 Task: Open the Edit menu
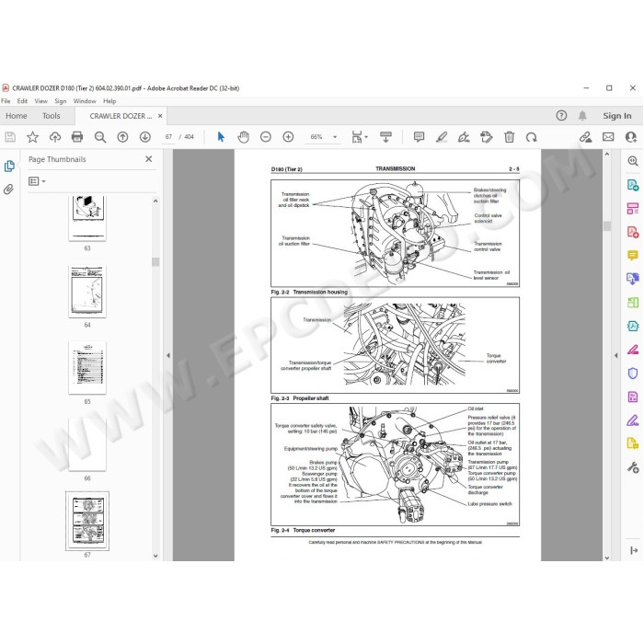pyautogui.click(x=22, y=101)
